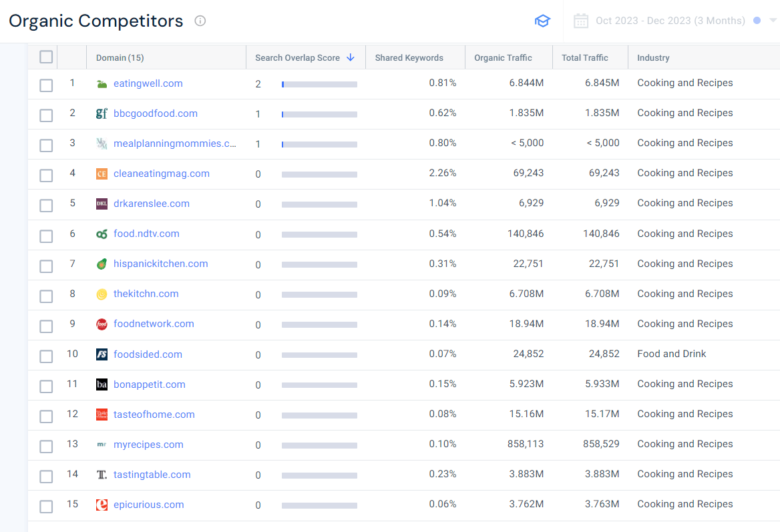Sort by Total Traffic column header
The width and height of the screenshot is (780, 532).
tap(585, 57)
